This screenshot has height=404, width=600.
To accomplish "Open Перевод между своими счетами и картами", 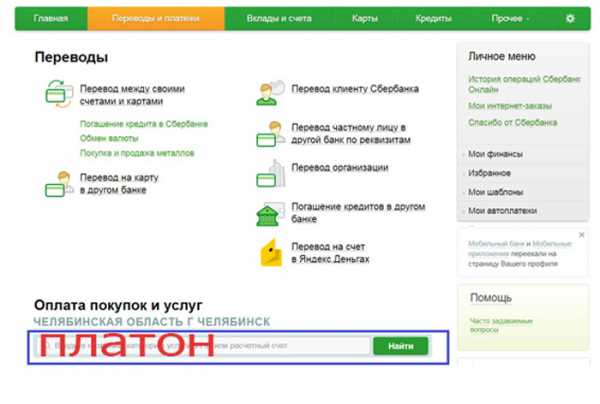I will pyautogui.click(x=132, y=95).
